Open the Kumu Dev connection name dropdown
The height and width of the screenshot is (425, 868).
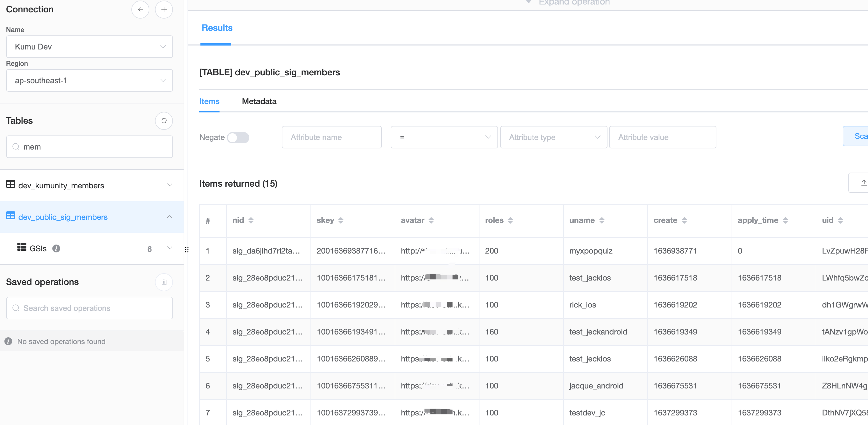pos(89,47)
